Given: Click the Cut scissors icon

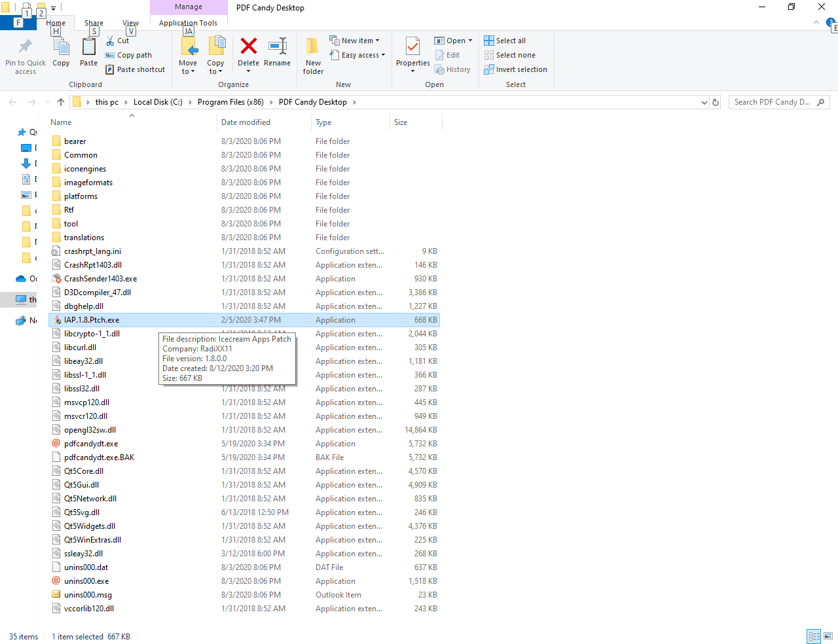Looking at the screenshot, I should (x=110, y=41).
